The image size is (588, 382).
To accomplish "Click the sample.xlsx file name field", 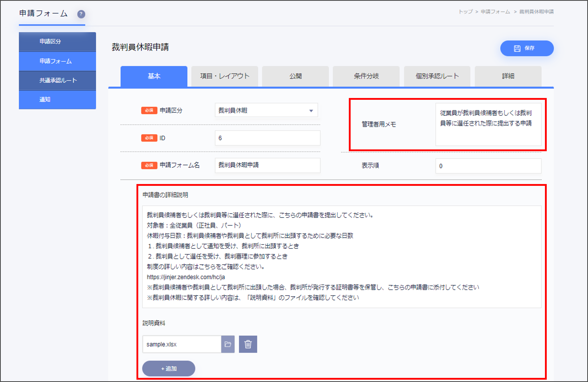I will [x=182, y=344].
